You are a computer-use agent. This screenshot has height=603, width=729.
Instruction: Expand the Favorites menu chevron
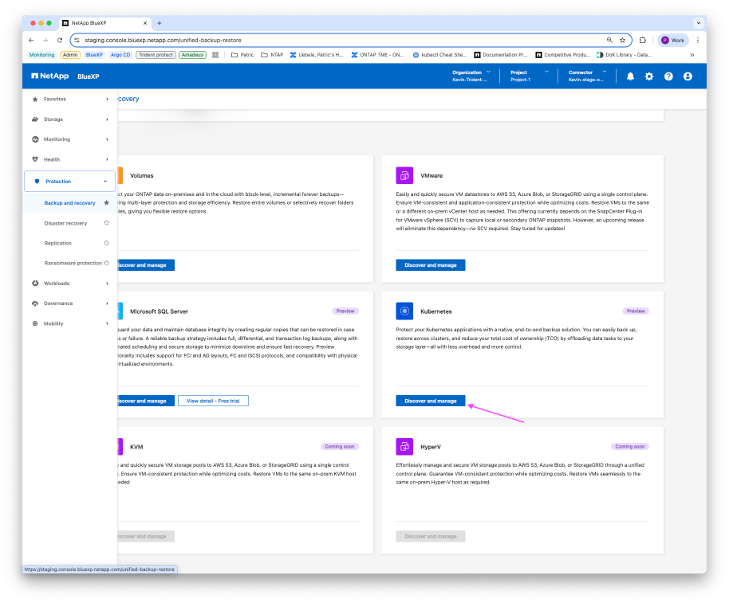click(x=107, y=99)
